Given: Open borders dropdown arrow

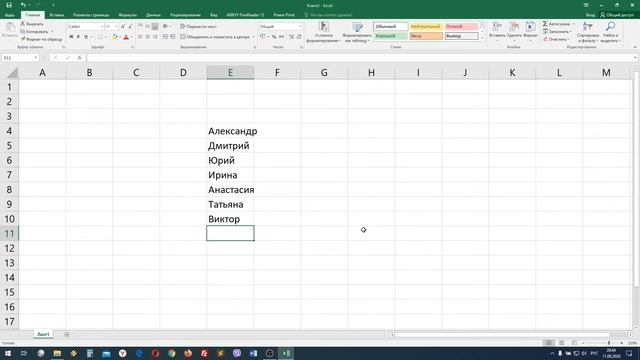Looking at the screenshot, I should [106, 37].
